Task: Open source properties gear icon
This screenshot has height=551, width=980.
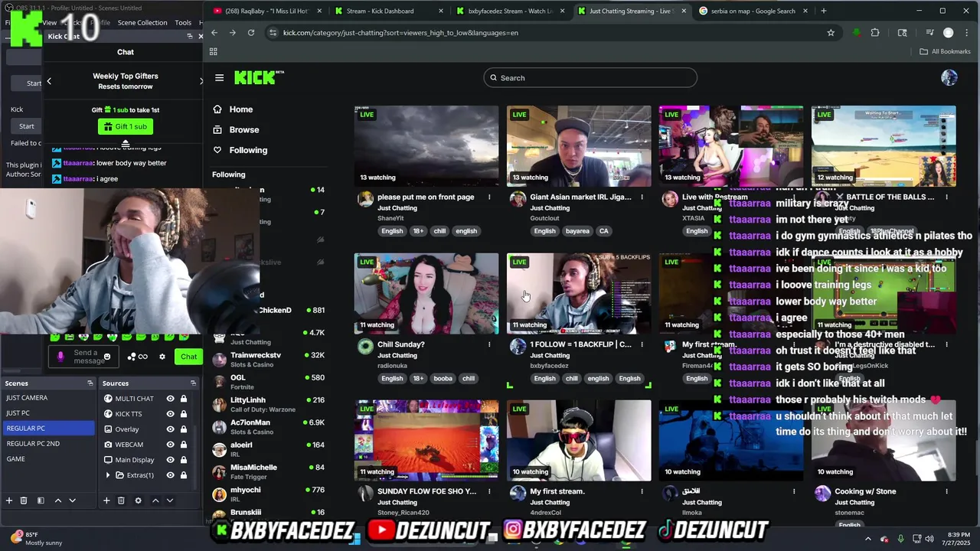Action: (x=138, y=500)
